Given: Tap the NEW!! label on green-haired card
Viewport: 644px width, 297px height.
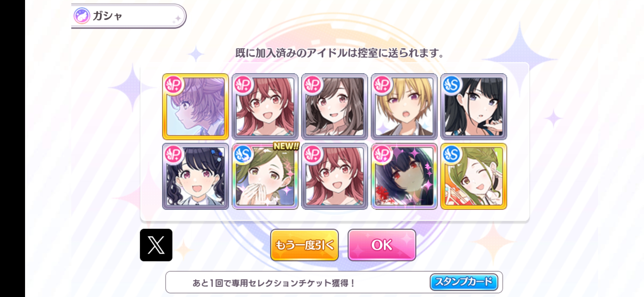Looking at the screenshot, I should tap(286, 146).
